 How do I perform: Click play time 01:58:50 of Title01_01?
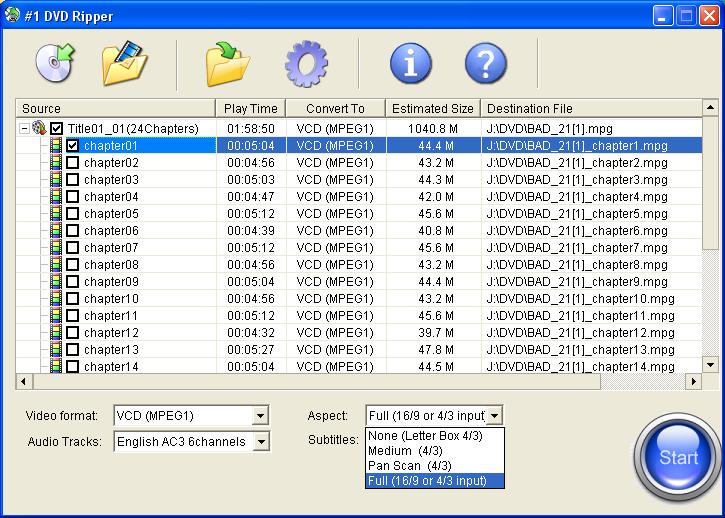click(251, 129)
